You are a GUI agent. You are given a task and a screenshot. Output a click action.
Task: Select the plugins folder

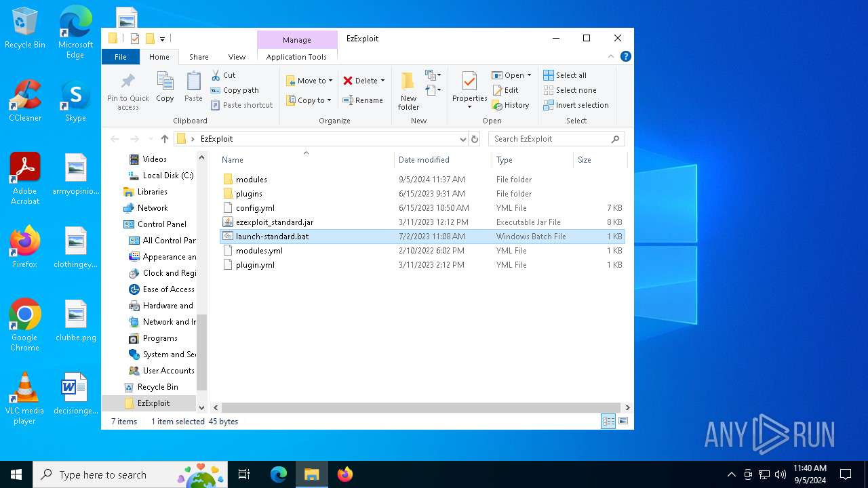point(422,194)
